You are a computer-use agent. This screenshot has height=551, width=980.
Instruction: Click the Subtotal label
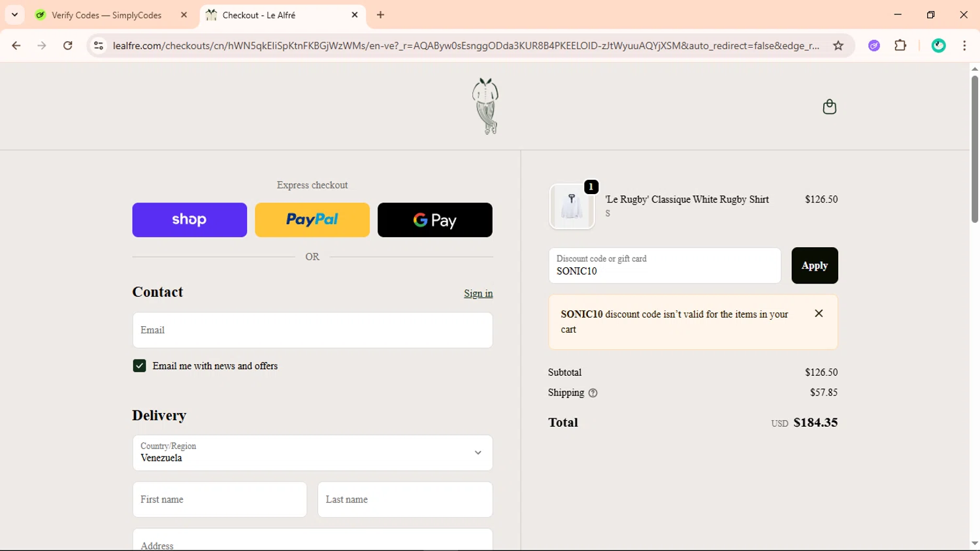564,373
